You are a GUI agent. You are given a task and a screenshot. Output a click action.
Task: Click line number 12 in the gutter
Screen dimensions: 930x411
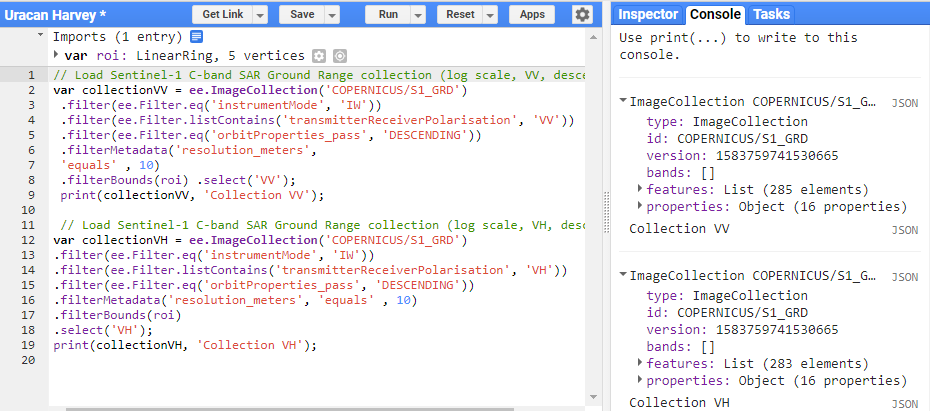pyautogui.click(x=28, y=240)
